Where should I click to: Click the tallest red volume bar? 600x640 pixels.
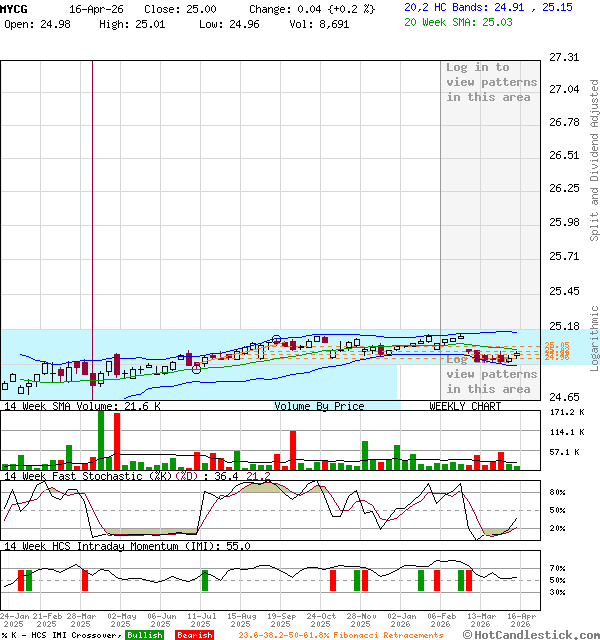pos(117,441)
